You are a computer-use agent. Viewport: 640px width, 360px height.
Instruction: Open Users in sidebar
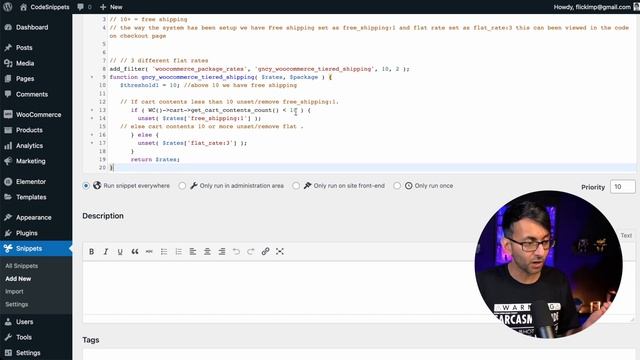tap(24, 322)
